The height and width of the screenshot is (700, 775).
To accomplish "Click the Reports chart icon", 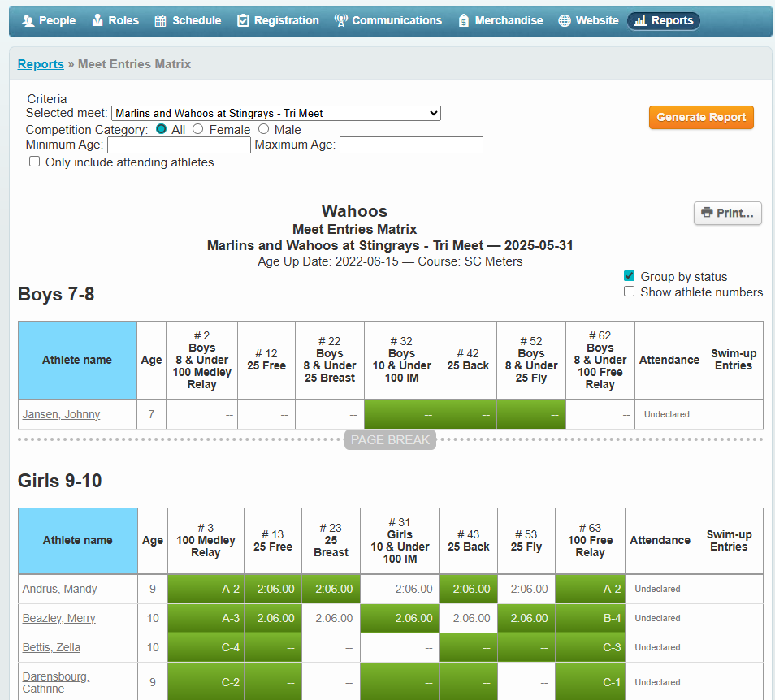I will point(640,21).
